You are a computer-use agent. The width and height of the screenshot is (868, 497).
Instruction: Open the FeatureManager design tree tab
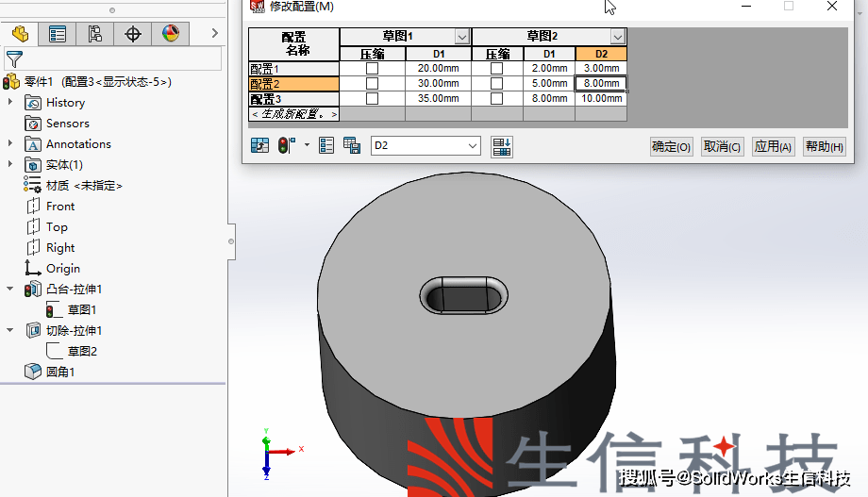(19, 34)
